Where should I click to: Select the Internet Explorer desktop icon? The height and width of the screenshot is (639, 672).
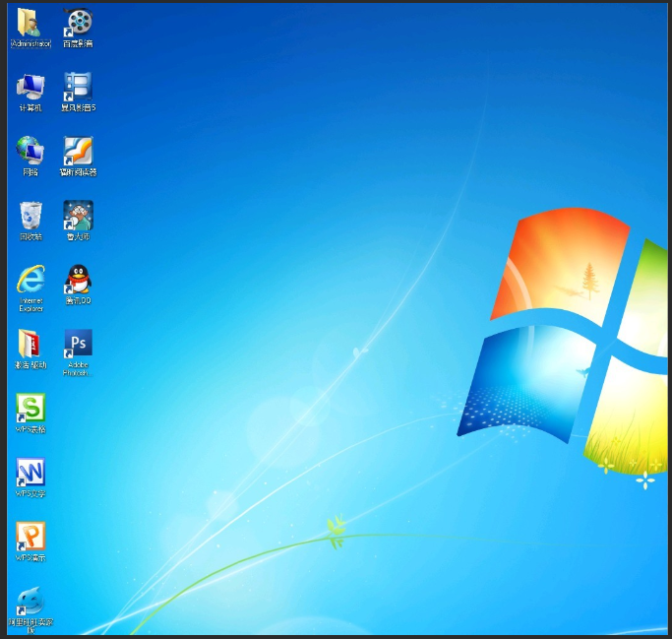click(31, 280)
